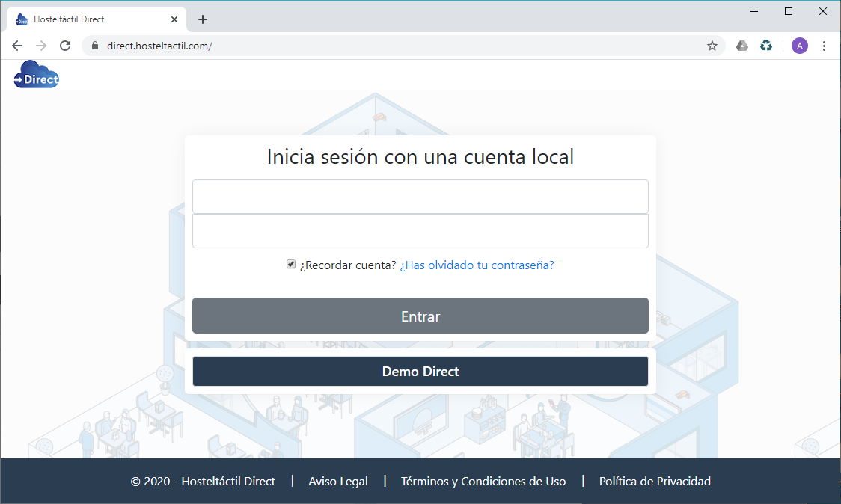Open a new tab with the plus button
The height and width of the screenshot is (504, 841).
(x=203, y=19)
